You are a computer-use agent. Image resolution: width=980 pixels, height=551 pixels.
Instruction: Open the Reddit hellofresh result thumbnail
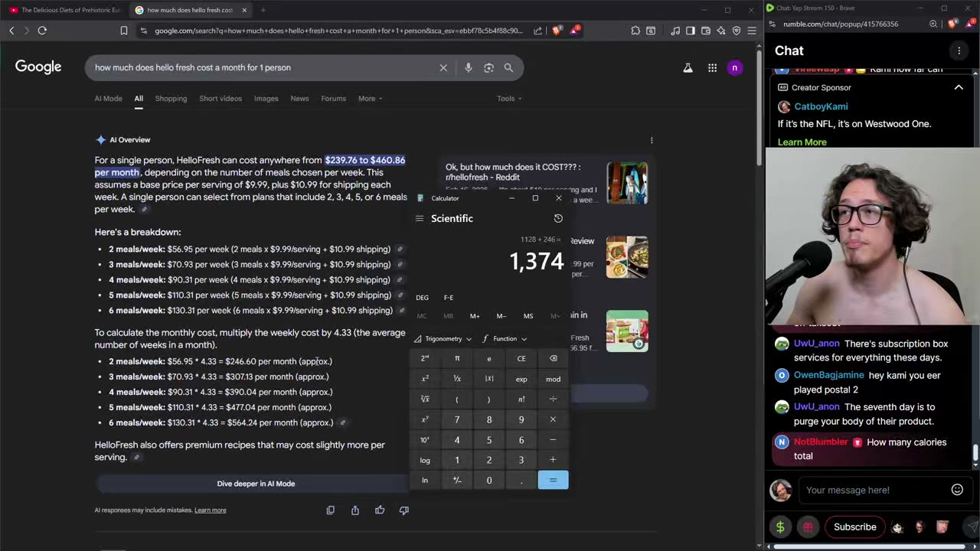point(627,183)
